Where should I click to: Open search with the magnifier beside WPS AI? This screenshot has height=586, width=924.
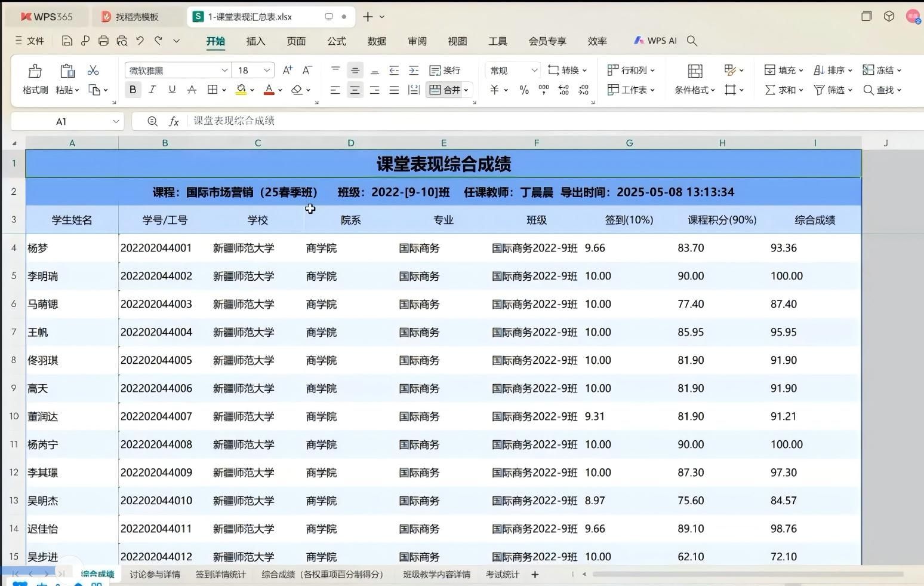692,41
